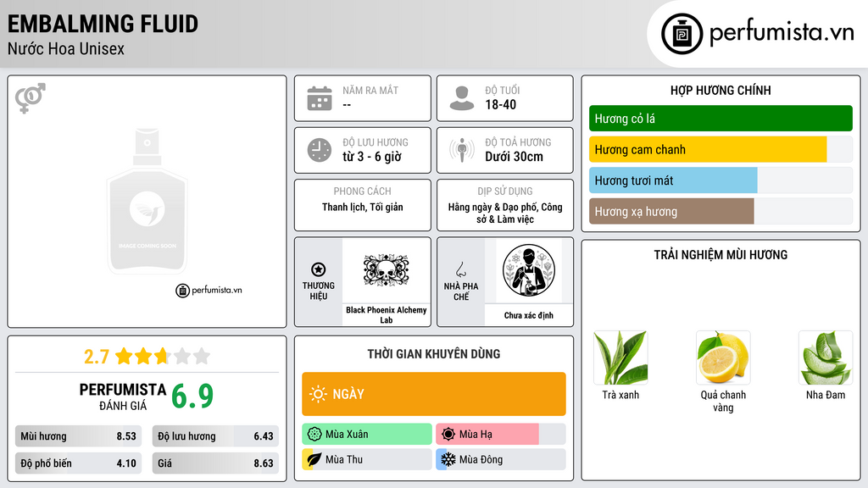The height and width of the screenshot is (488, 868).
Task: Click the calendar icon beside Năm ra mắt
Action: 320,98
